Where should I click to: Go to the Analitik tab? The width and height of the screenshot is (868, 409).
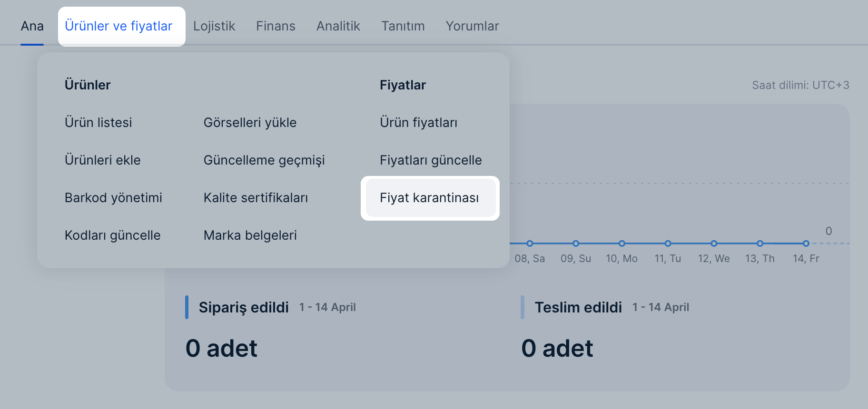tap(338, 26)
